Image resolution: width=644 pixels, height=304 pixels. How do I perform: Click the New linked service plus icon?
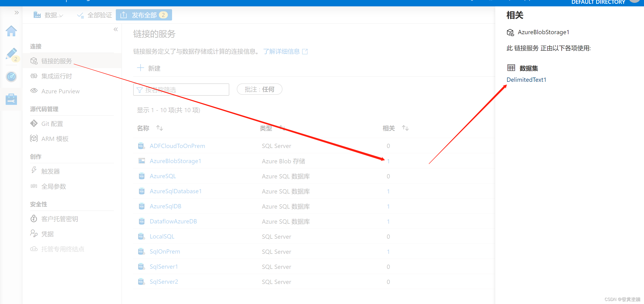(x=141, y=68)
